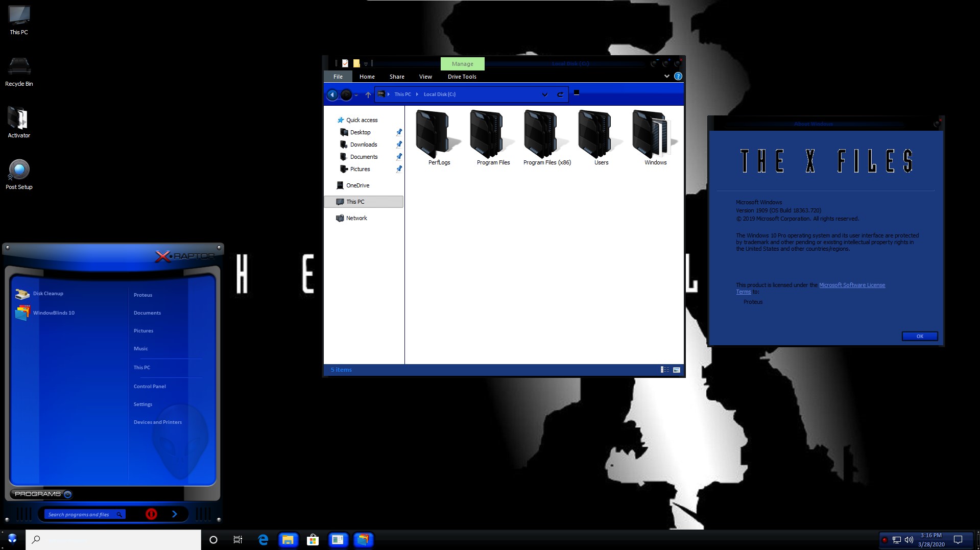The width and height of the screenshot is (980, 550).
Task: Select Documents in Explorer navigation pane
Action: (x=359, y=157)
